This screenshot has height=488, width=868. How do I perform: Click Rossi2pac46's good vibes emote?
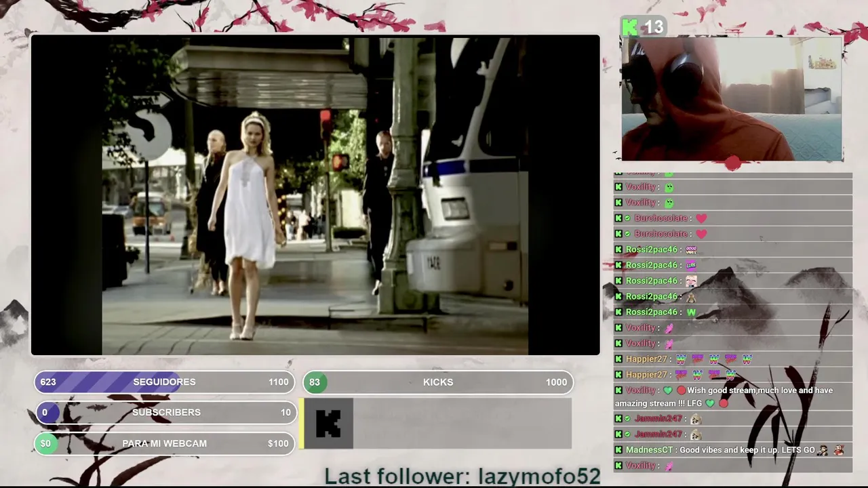point(691,250)
